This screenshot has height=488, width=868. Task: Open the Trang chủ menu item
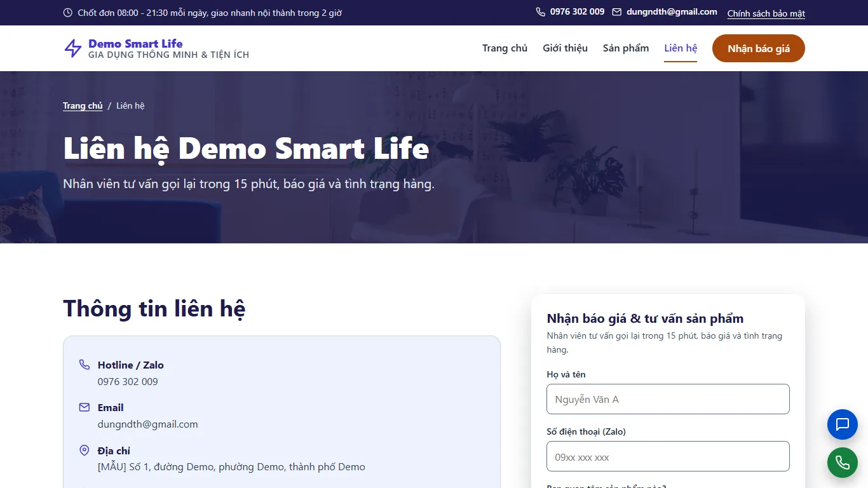coord(505,48)
